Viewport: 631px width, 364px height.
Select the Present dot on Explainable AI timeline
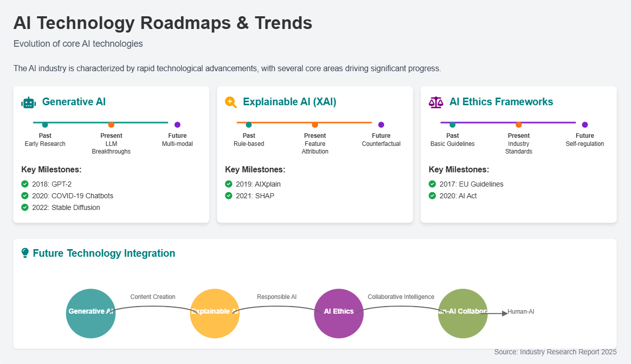pos(315,125)
